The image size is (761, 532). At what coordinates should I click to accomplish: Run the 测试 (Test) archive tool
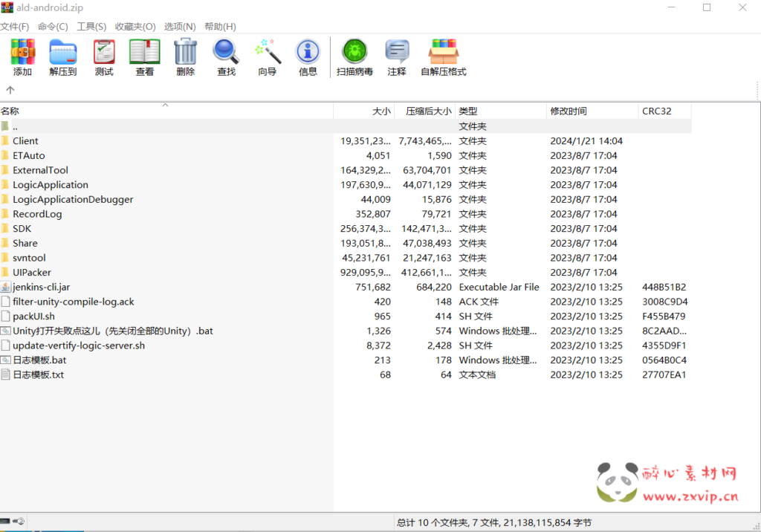coord(104,57)
